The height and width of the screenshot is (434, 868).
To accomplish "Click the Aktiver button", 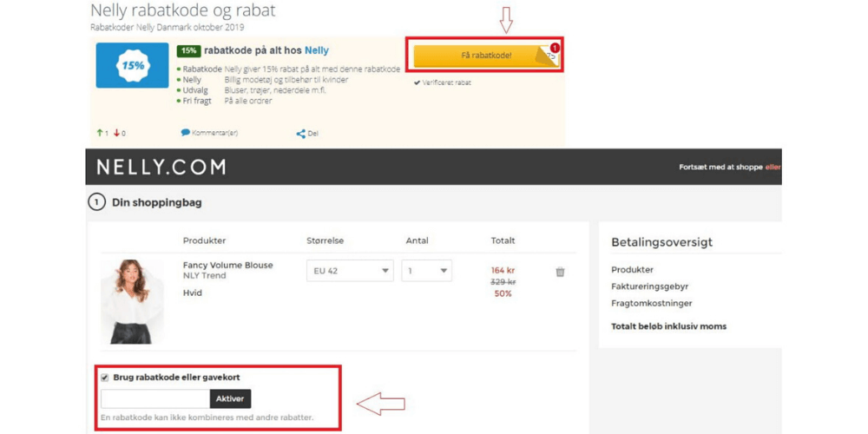I will pyautogui.click(x=230, y=399).
